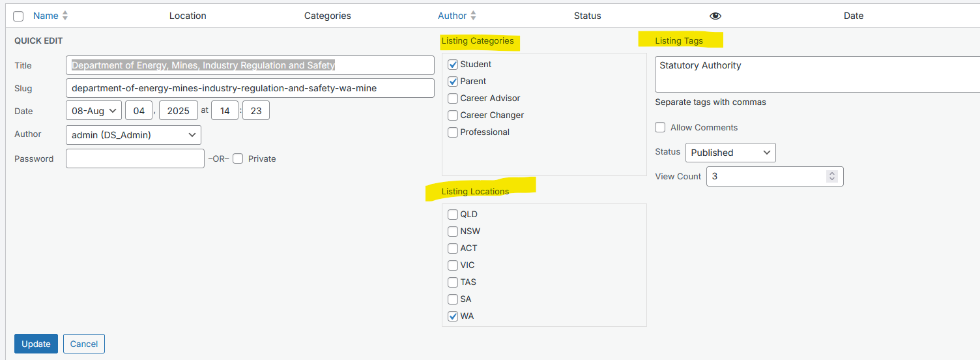Click the hour field showing 14
The image size is (980, 360).
(x=225, y=111)
